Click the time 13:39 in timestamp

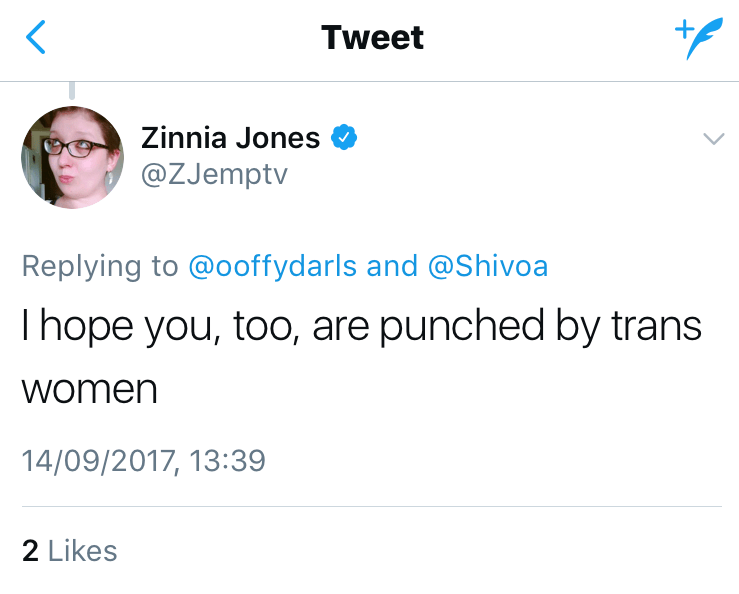click(x=224, y=461)
